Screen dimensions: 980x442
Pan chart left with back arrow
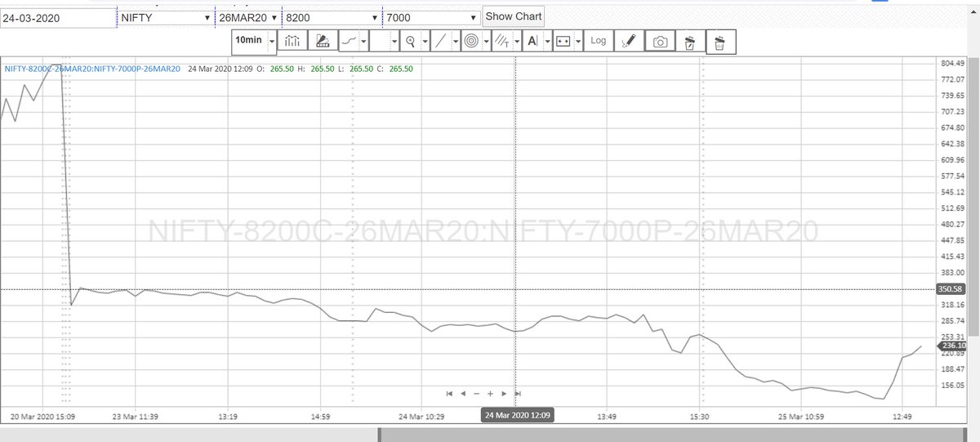point(463,393)
